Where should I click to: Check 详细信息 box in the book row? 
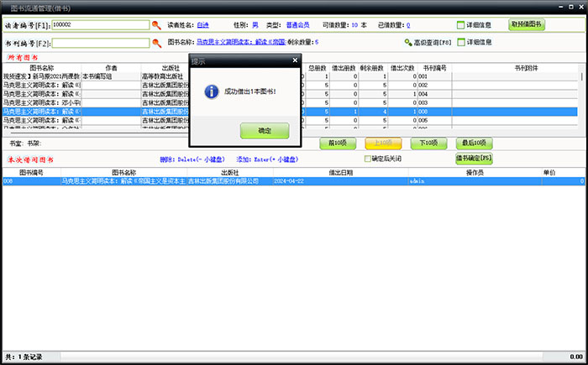click(461, 42)
